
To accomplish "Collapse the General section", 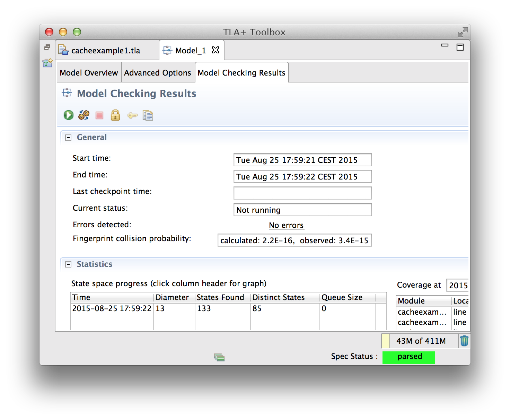I will (x=69, y=138).
